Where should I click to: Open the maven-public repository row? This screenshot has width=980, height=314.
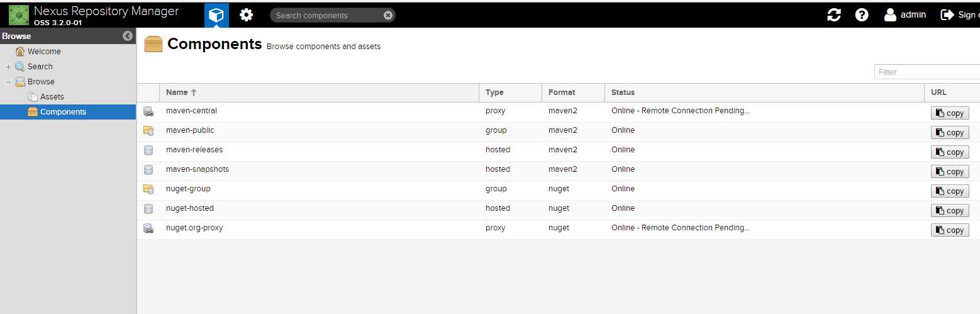coord(559,132)
